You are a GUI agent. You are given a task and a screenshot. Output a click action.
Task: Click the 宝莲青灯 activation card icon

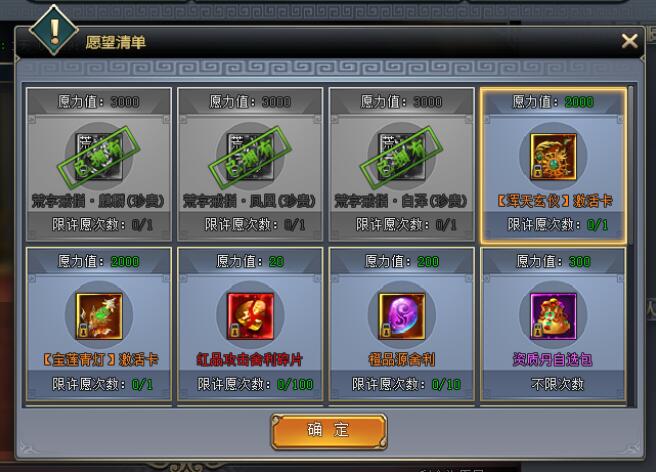(x=99, y=316)
